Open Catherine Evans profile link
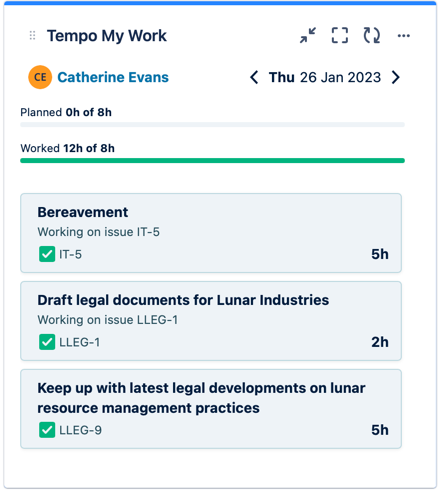The image size is (439, 491). coord(113,77)
